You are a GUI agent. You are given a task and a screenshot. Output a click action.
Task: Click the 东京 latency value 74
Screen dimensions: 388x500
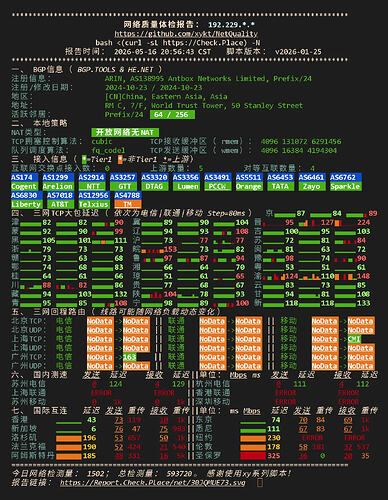click(276, 420)
